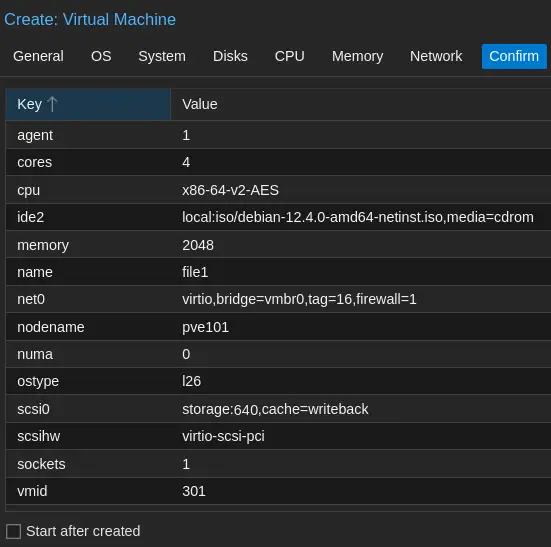Select the name file1 row
Screen dimensions: 551x547
click(x=278, y=272)
